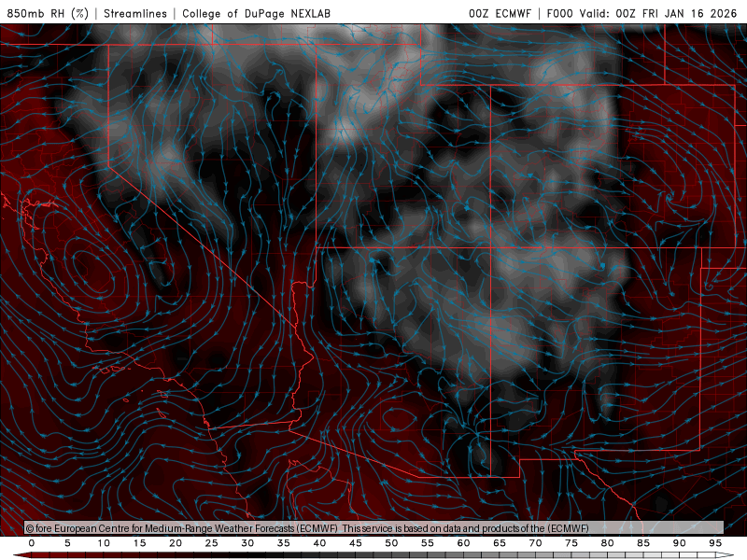This screenshot has height=560, width=747.
Task: Click the "50" value on the color scale
Action: (391, 543)
